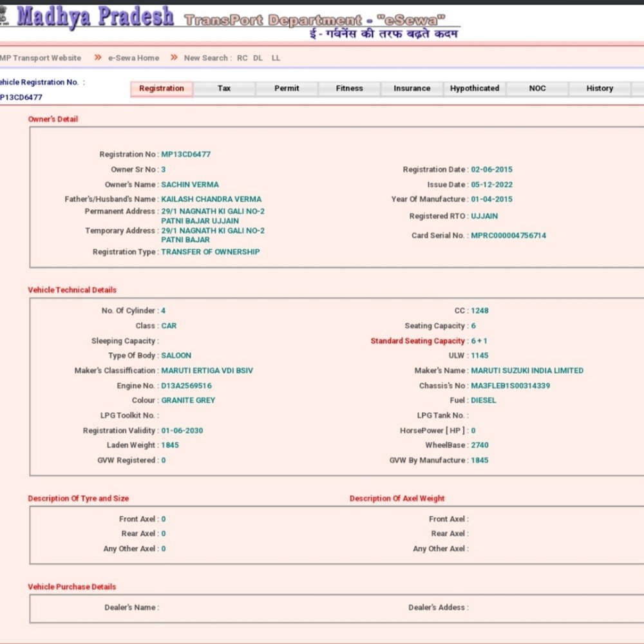644x644 pixels.
Task: Click Vehicle Purchase Details heading
Action: (72, 587)
